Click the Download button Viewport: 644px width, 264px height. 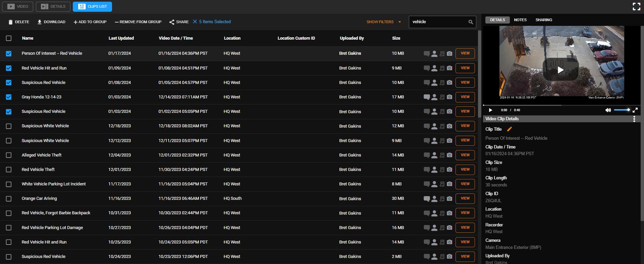click(x=51, y=22)
